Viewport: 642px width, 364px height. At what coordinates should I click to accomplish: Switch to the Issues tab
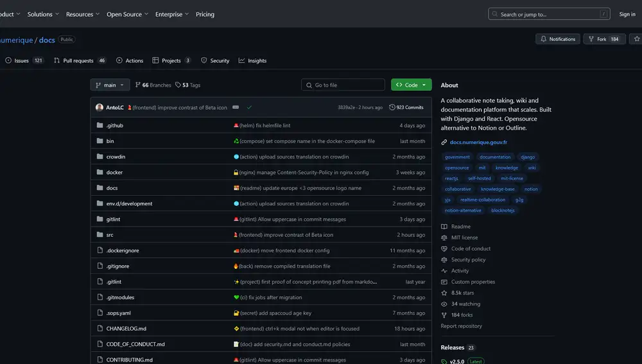(x=24, y=60)
